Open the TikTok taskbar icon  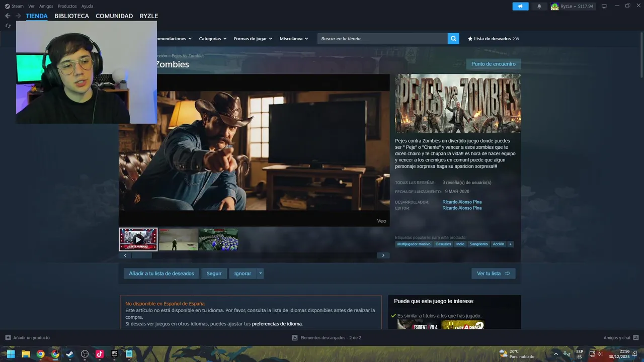(x=100, y=354)
